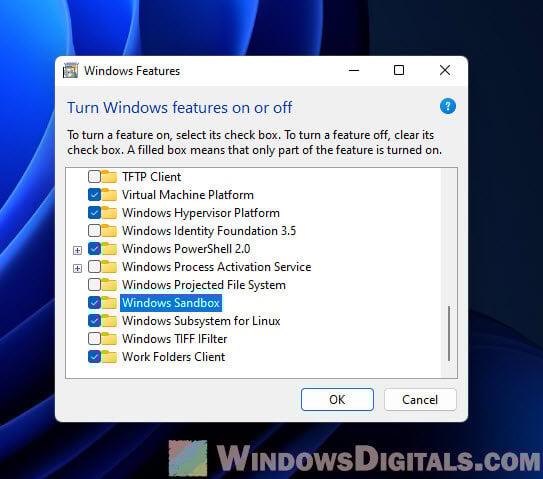This screenshot has height=479, width=543.
Task: Uncheck Windows Hypervisor Platform checkbox
Action: pos(94,213)
